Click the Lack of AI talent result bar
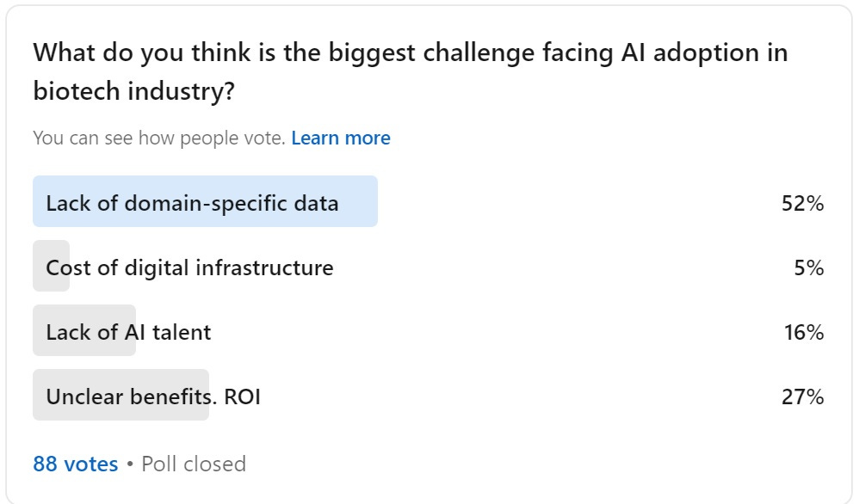Image resolution: width=859 pixels, height=504 pixels. 83,331
